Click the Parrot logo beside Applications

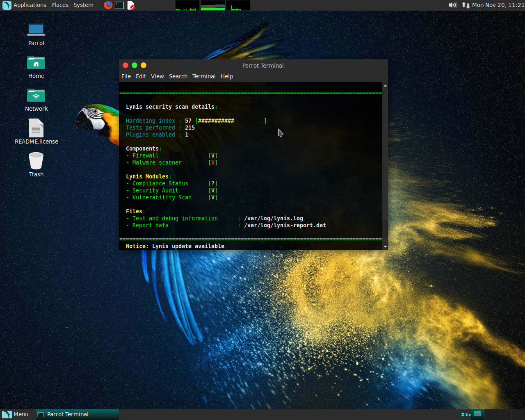7,5
